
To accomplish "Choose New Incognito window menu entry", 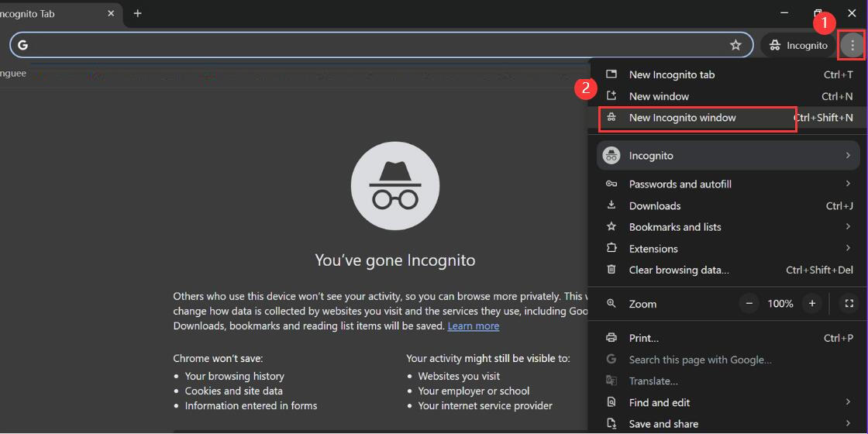I will [x=728, y=118].
